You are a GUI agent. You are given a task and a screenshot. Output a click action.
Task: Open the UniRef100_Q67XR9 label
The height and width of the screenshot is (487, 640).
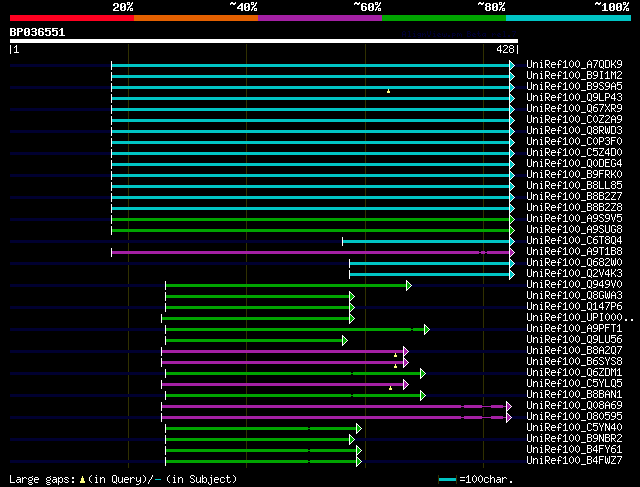click(x=574, y=109)
